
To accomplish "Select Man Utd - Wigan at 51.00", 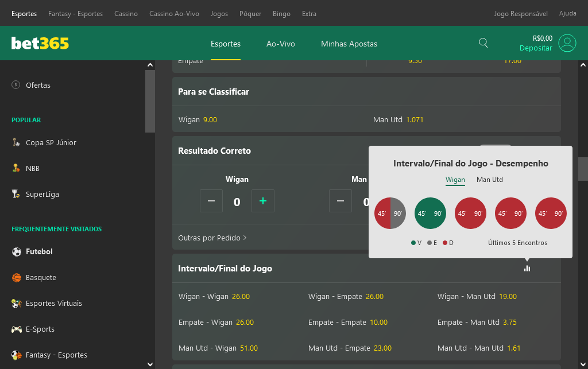I will coord(218,348).
